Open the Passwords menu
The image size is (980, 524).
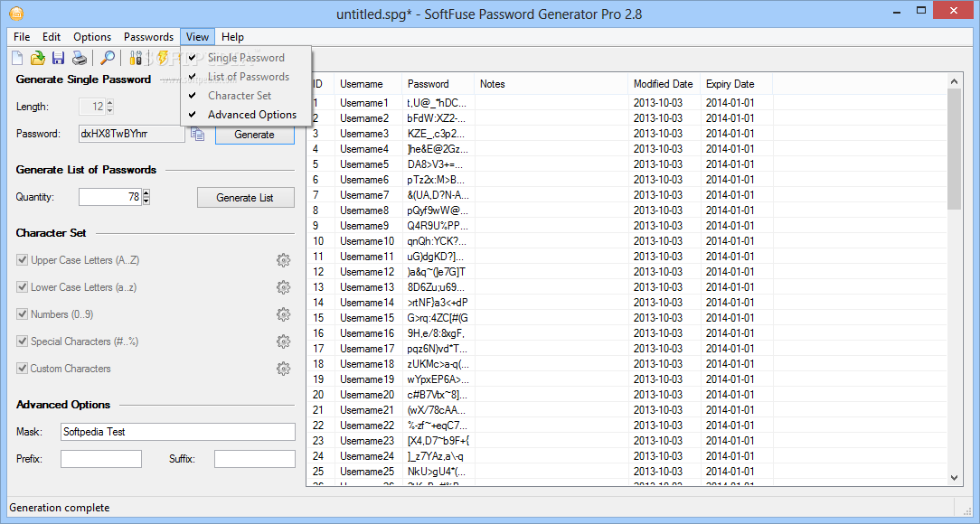point(148,37)
